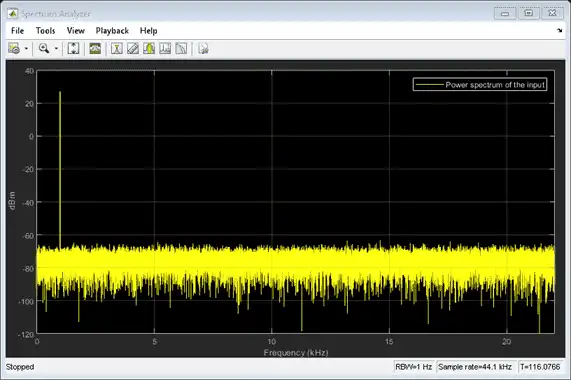Open the configuration properties tool icon
The height and width of the screenshot is (380, 571).
(x=14, y=48)
